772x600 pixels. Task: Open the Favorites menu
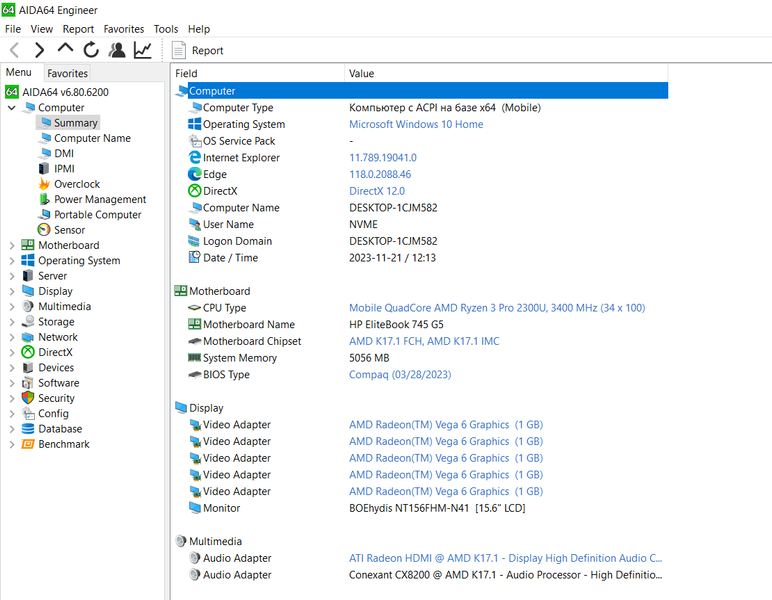point(124,29)
